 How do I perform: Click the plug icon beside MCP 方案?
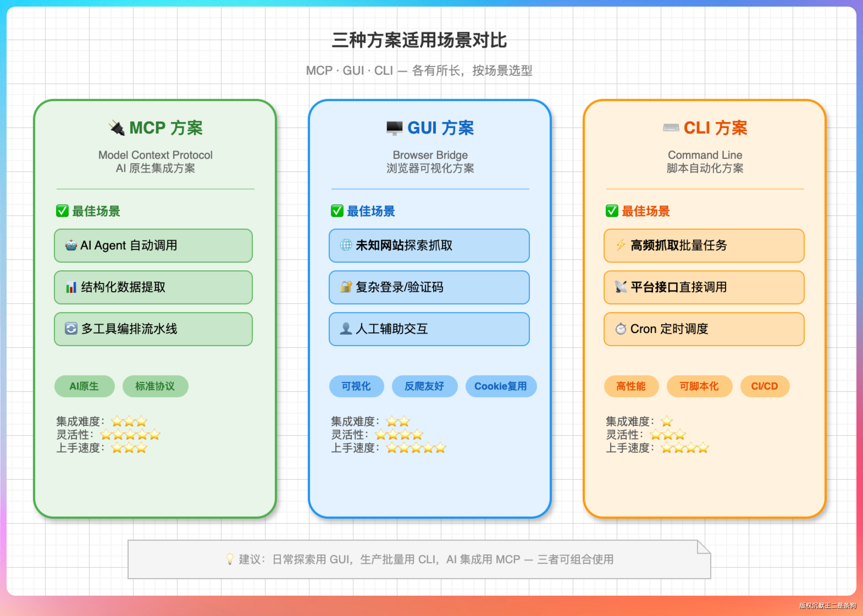117,128
